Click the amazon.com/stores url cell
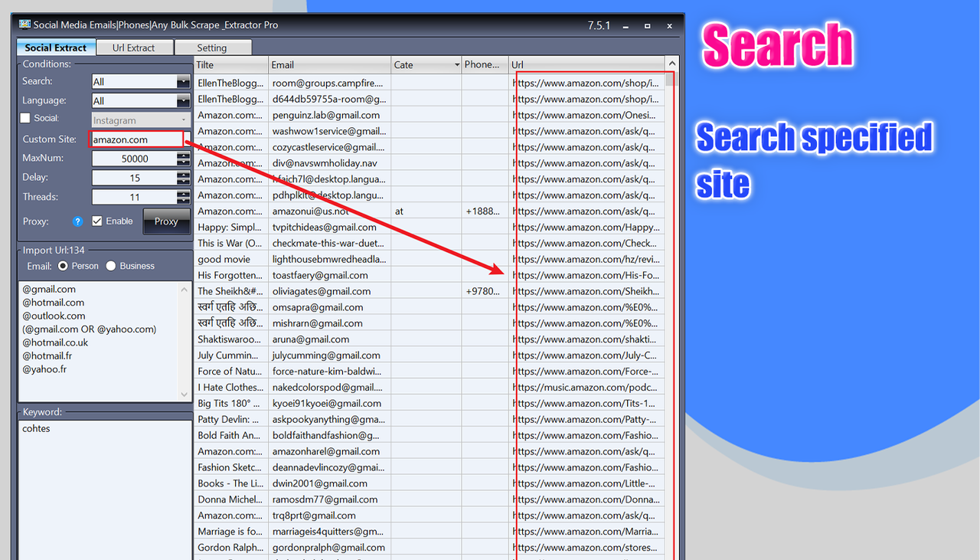The width and height of the screenshot is (980, 560). point(586,548)
